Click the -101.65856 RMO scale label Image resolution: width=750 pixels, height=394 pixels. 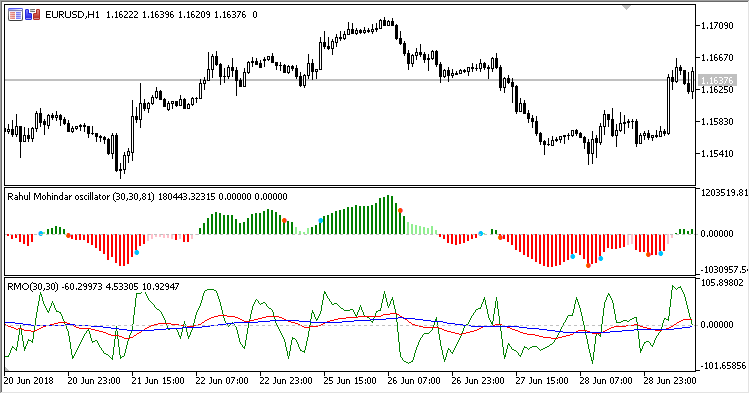[x=723, y=366]
